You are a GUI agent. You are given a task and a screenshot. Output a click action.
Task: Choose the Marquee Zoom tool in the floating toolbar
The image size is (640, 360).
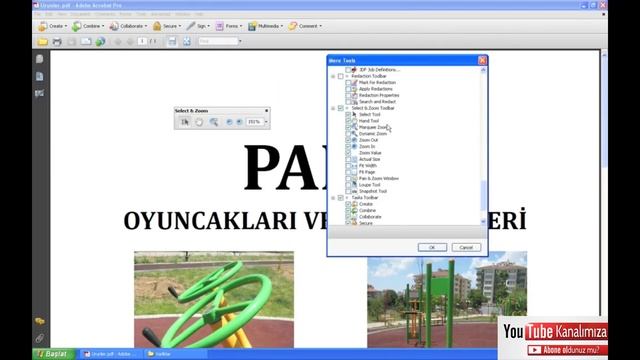(213, 122)
